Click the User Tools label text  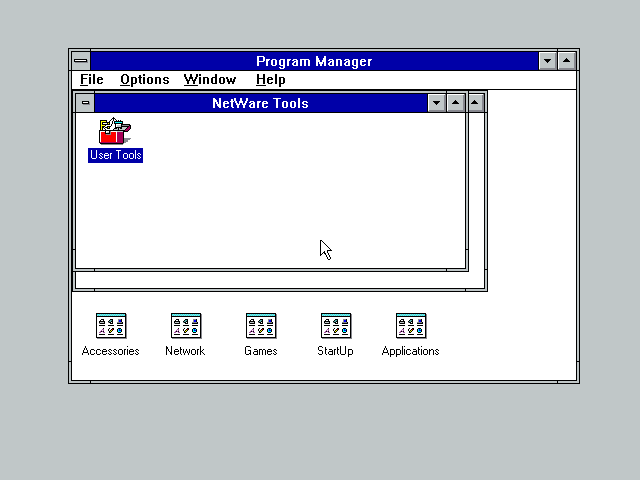point(116,155)
